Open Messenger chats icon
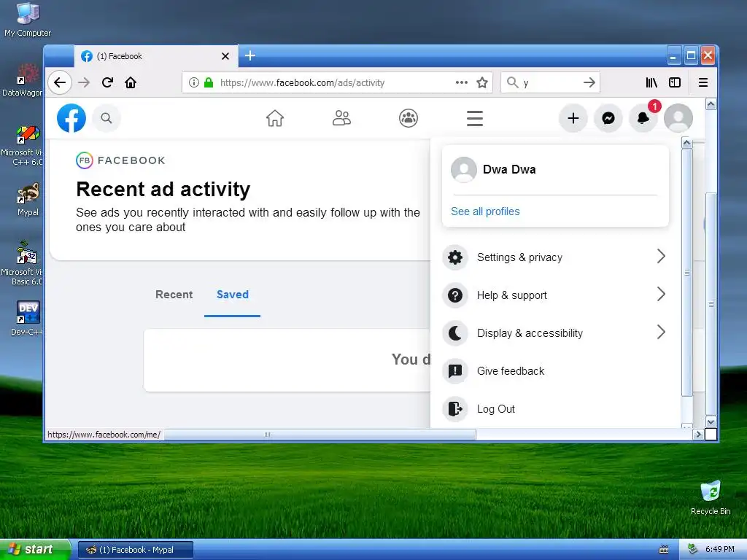 608,118
